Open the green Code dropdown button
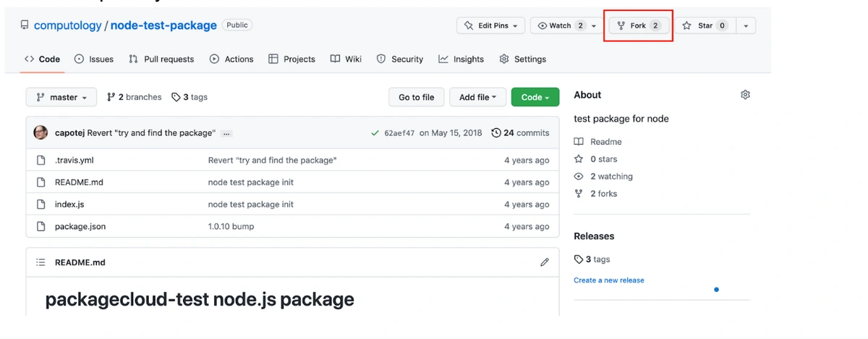 (535, 97)
